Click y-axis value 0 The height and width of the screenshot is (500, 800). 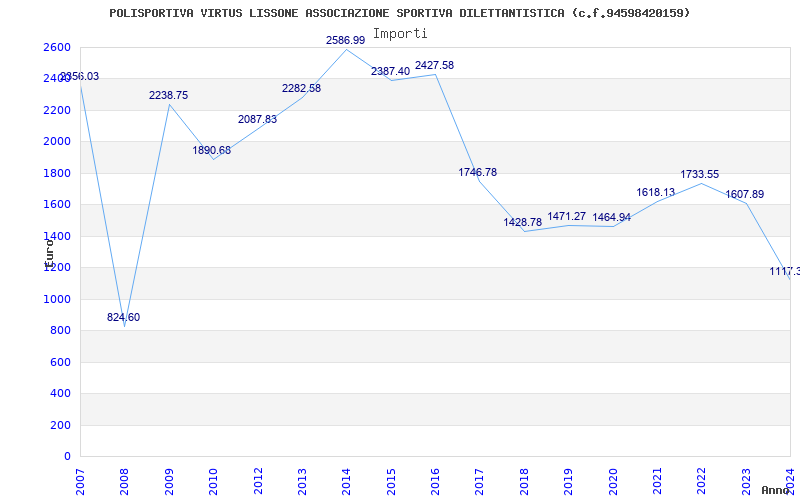pos(67,457)
